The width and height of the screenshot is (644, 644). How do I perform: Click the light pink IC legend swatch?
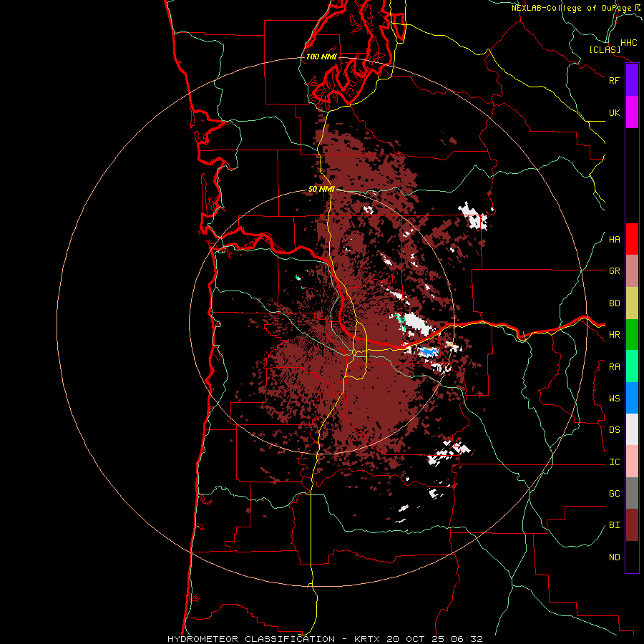click(632, 462)
